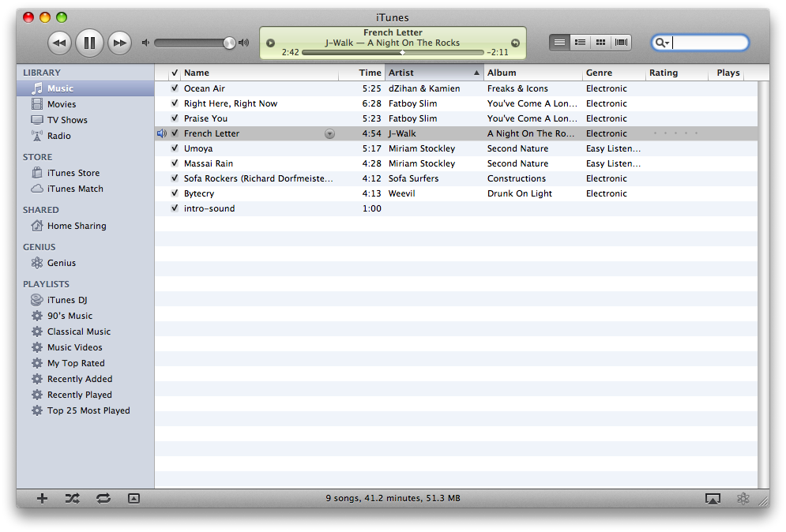Uncheck the Praise You song

[x=175, y=118]
